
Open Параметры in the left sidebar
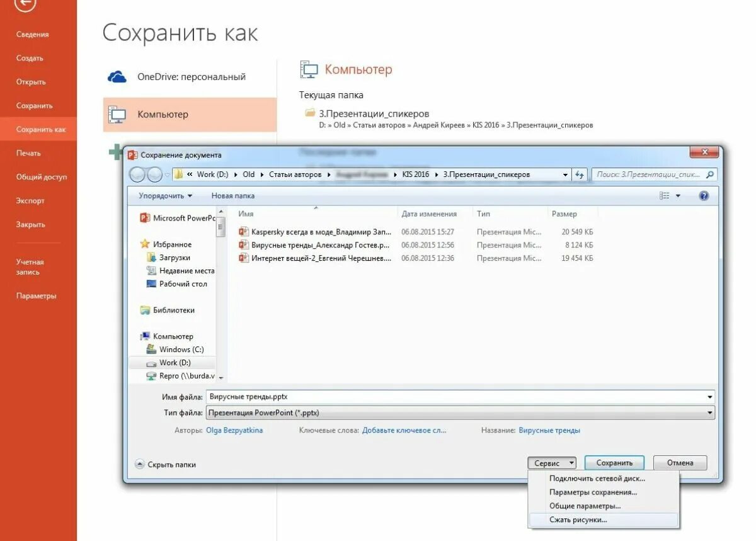36,295
